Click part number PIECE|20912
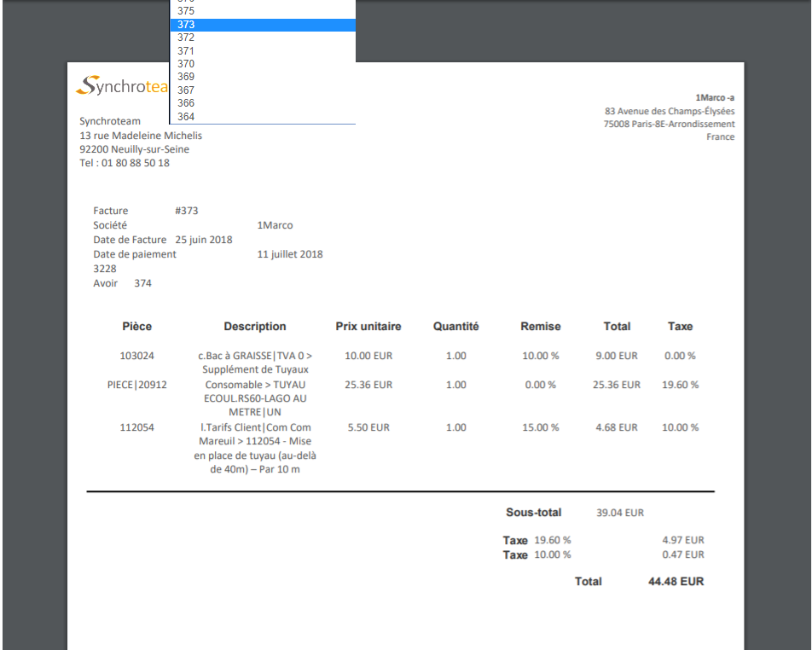Screen dimensions: 812x650 (x=136, y=385)
